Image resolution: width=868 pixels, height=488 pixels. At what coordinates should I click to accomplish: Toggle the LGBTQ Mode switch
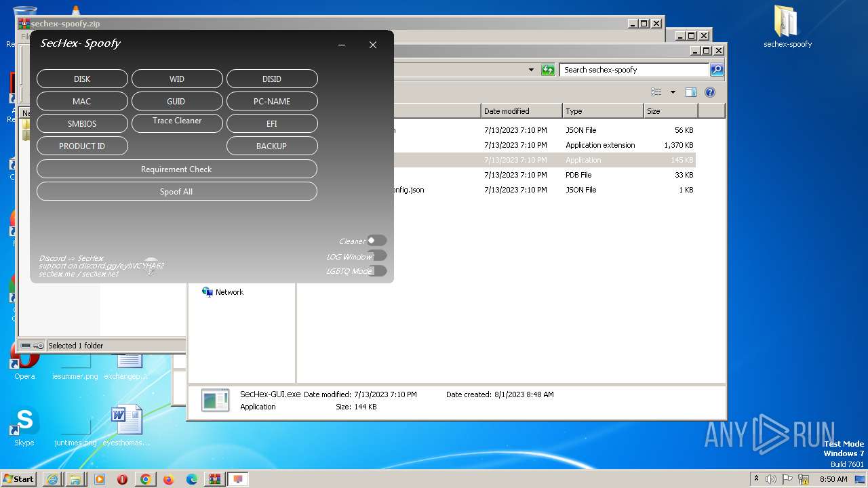(377, 270)
